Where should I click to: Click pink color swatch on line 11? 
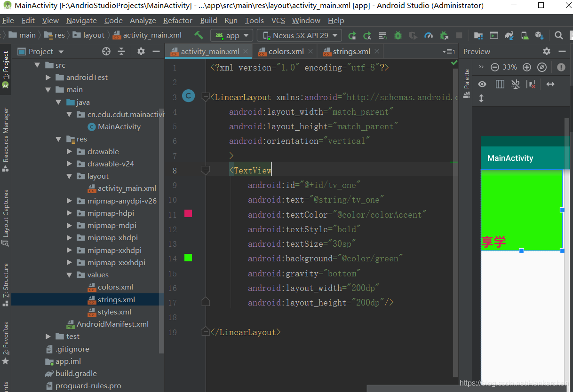(188, 213)
